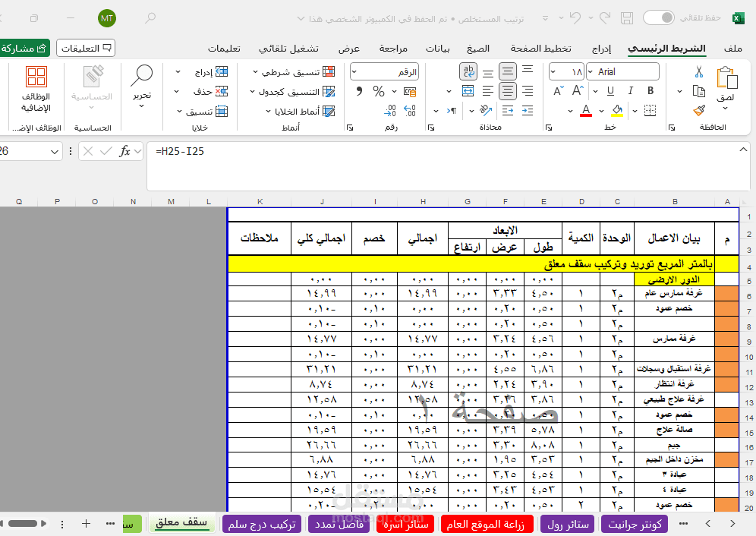
Task: Open the Add-ins button
Action: tap(36, 90)
